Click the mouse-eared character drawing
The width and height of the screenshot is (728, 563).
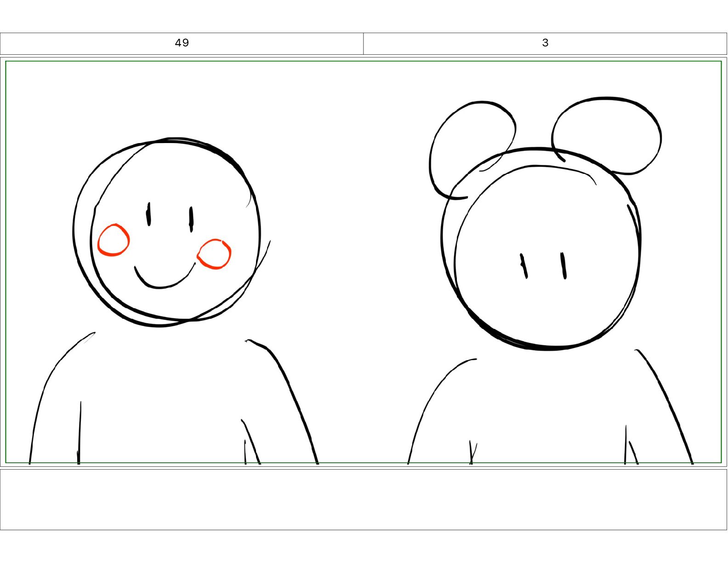tap(550, 281)
